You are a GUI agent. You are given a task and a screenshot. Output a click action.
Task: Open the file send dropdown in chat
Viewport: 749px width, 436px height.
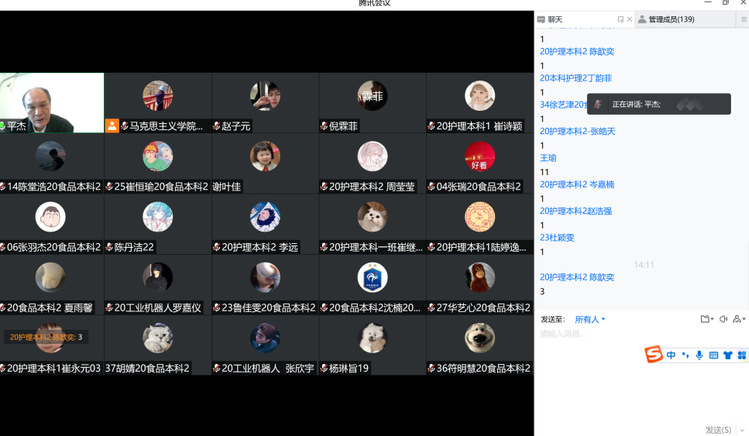coord(707,320)
